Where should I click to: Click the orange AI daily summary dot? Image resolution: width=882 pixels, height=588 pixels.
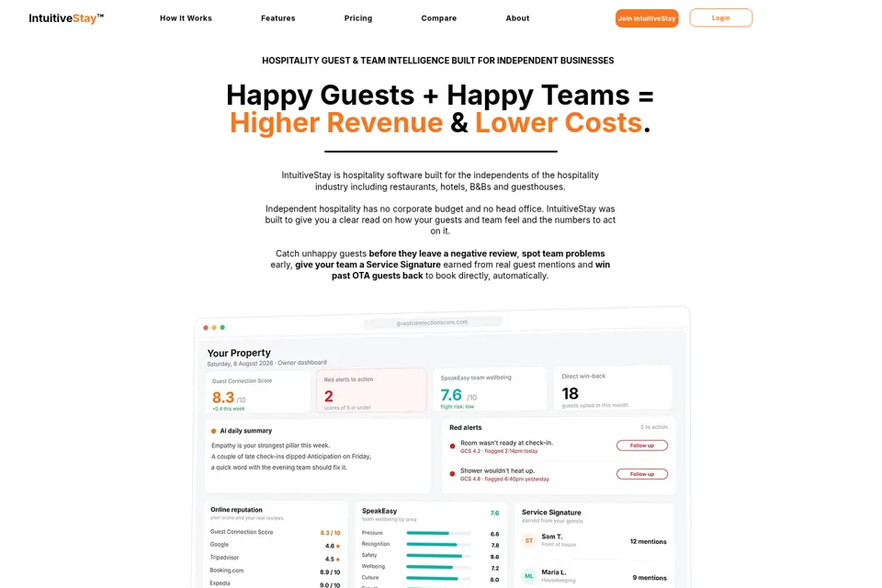click(x=214, y=431)
